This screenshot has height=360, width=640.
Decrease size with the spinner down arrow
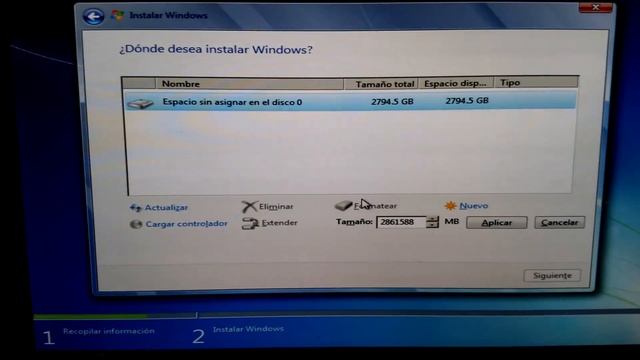point(432,225)
